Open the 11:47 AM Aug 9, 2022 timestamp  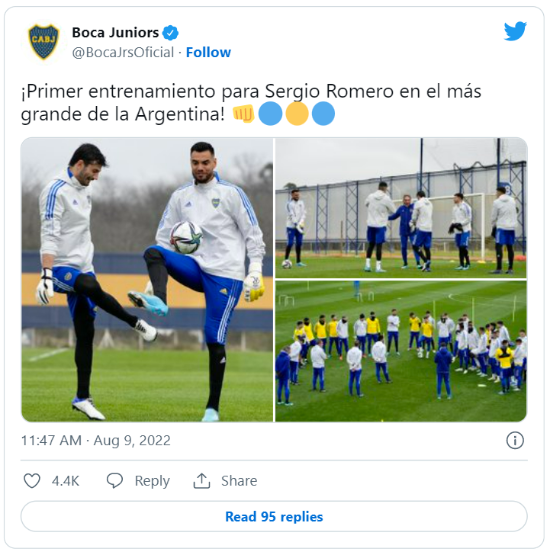[x=96, y=441]
